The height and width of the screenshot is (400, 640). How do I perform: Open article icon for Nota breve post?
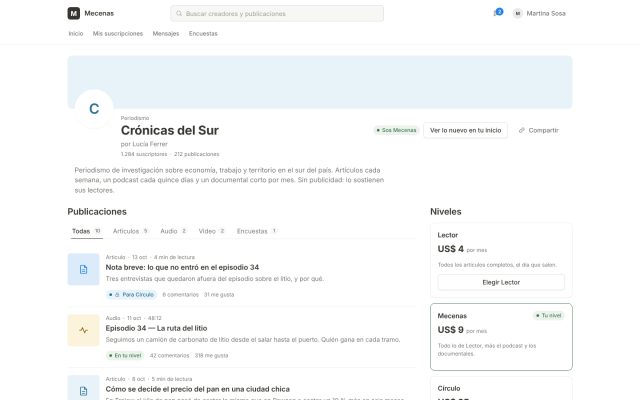83,269
